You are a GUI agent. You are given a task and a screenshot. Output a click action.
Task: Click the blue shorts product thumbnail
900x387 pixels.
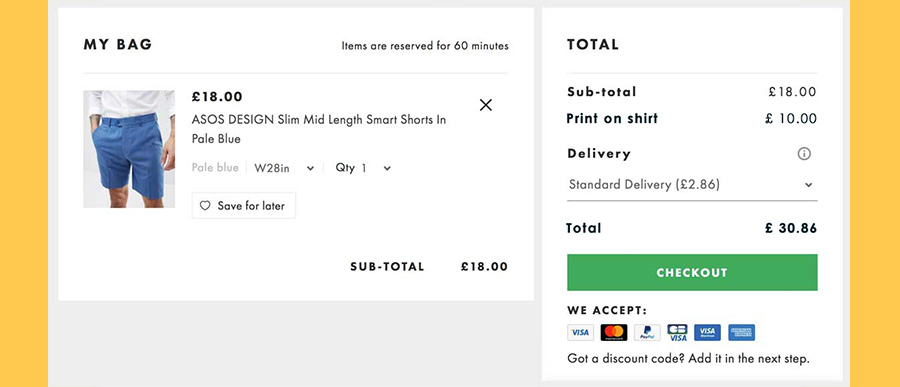pyautogui.click(x=129, y=149)
